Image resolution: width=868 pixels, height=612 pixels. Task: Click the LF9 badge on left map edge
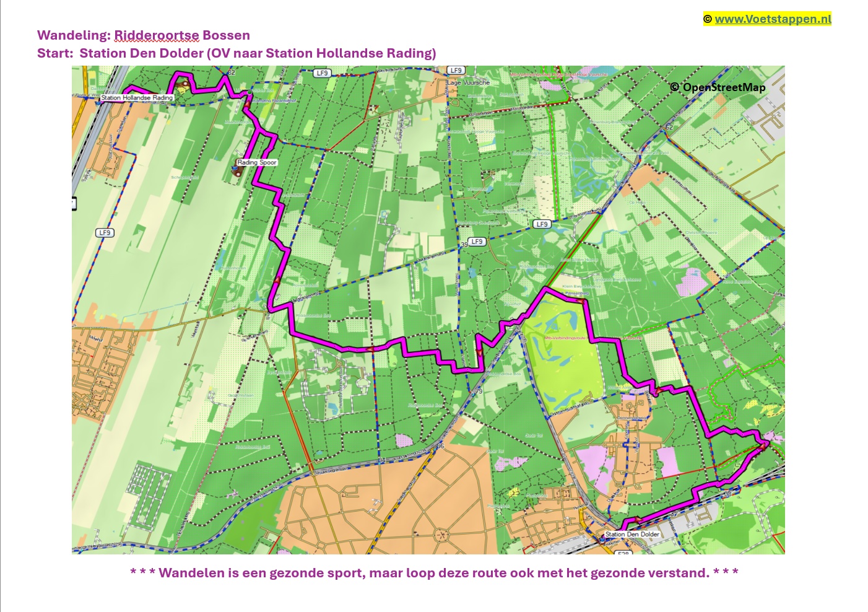pos(105,233)
